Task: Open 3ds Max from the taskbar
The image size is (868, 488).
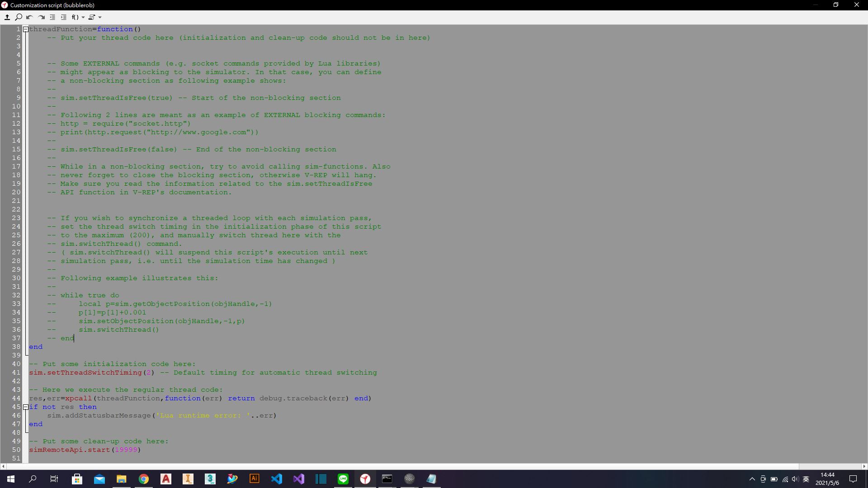Action: coord(210,479)
